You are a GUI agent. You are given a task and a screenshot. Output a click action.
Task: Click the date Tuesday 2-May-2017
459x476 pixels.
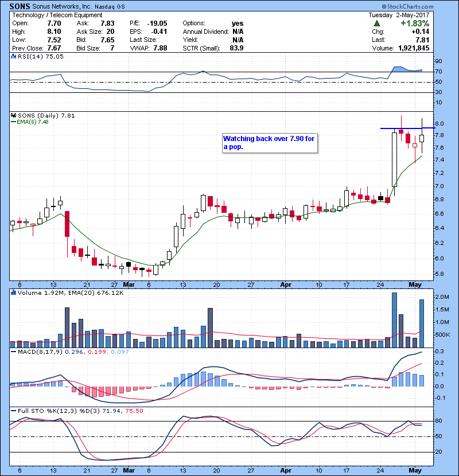(399, 15)
